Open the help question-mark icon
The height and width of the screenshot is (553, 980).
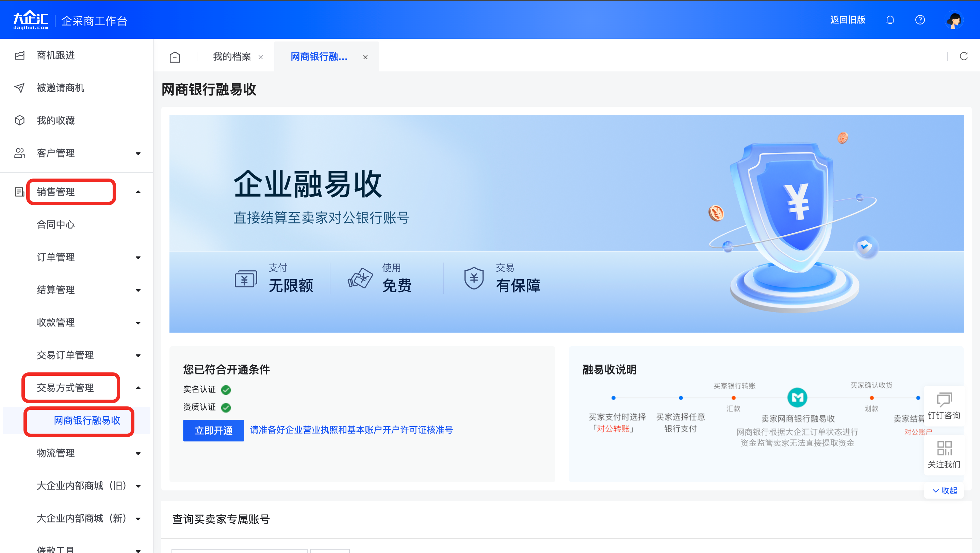click(920, 20)
